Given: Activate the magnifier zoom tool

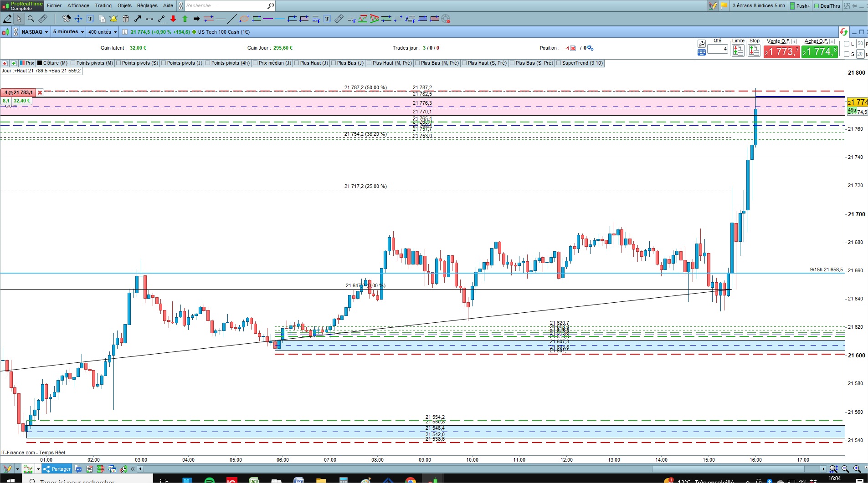Looking at the screenshot, I should 31,19.
